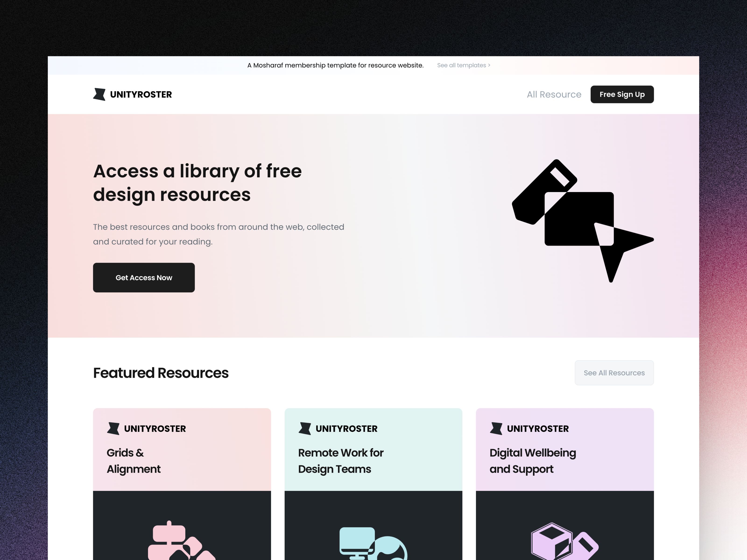Click the Mosharaf membership template banner text
747x560 pixels.
(335, 65)
